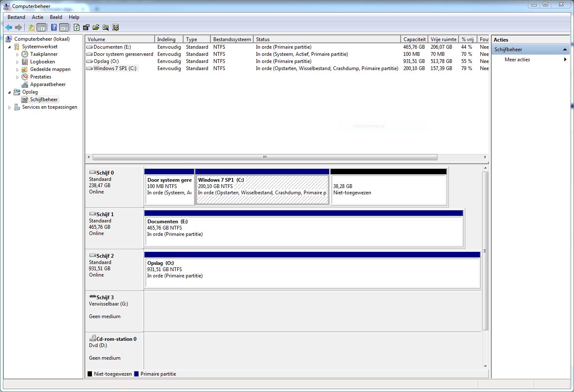
Task: Click the Up one level folder icon
Action: pyautogui.click(x=31, y=28)
